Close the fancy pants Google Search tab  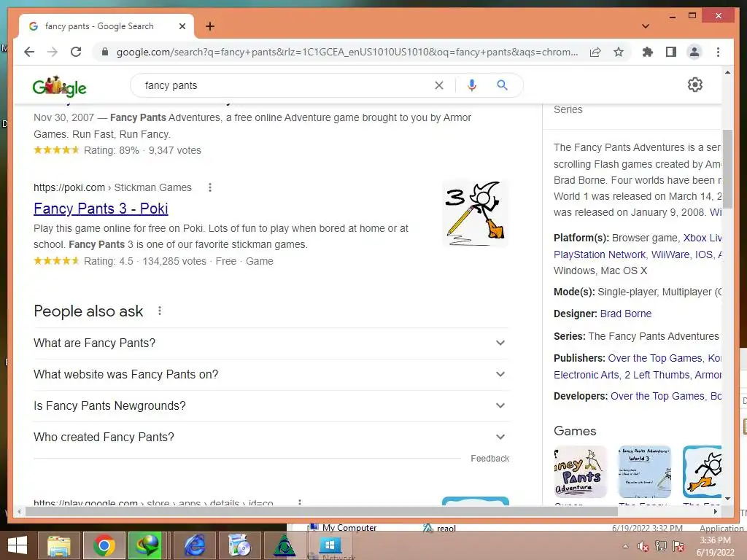point(182,26)
